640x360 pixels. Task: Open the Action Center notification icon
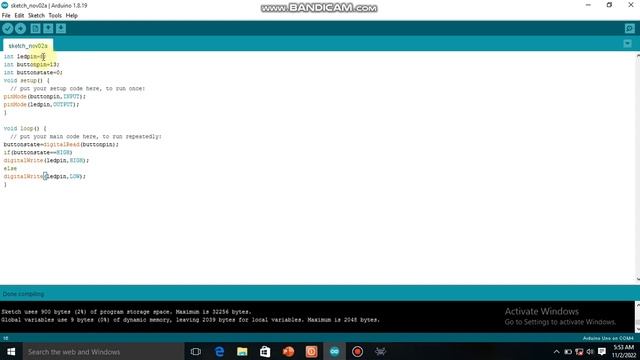click(602, 351)
